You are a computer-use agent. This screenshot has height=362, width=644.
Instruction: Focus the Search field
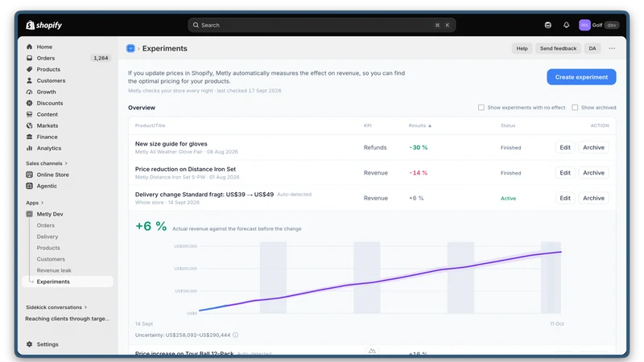(321, 25)
